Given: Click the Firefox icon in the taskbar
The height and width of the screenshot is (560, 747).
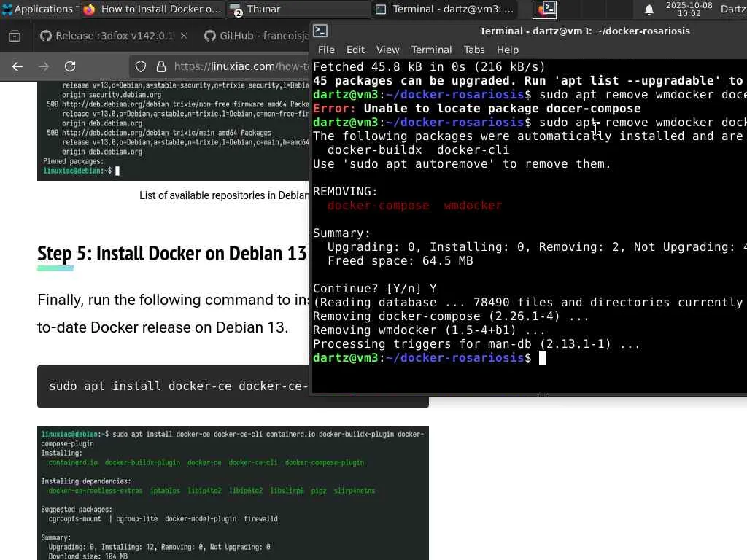Looking at the screenshot, I should (x=89, y=9).
